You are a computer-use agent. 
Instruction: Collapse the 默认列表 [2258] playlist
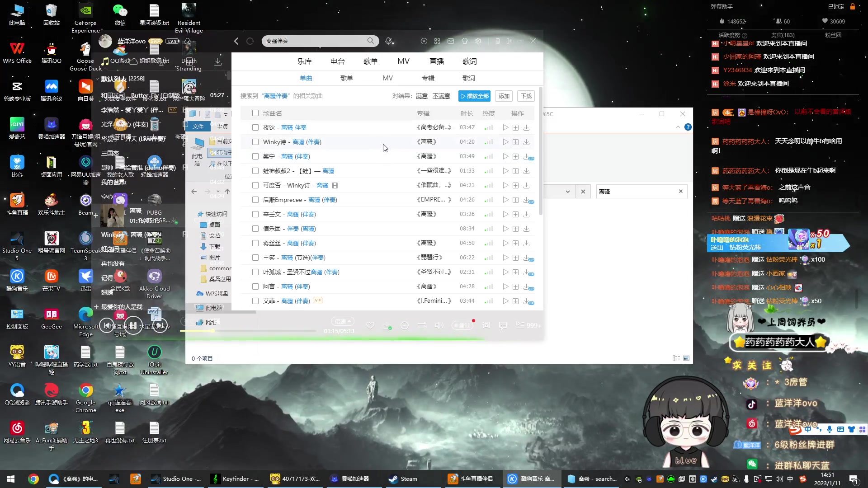97,79
